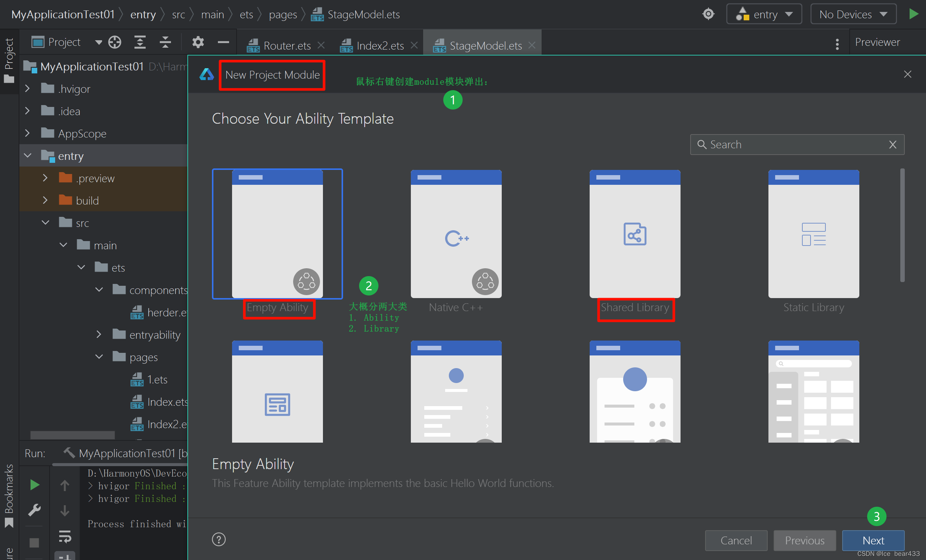Click the Next button
The height and width of the screenshot is (560, 926).
pyautogui.click(x=873, y=541)
